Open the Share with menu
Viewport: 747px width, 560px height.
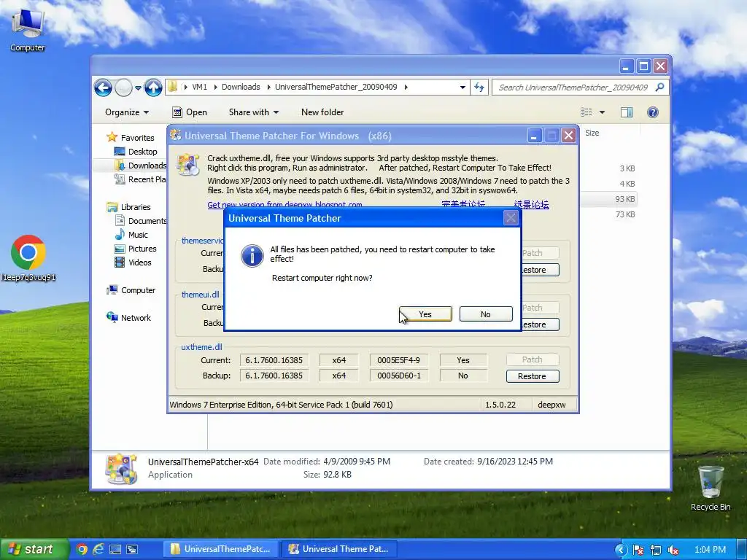pos(253,112)
